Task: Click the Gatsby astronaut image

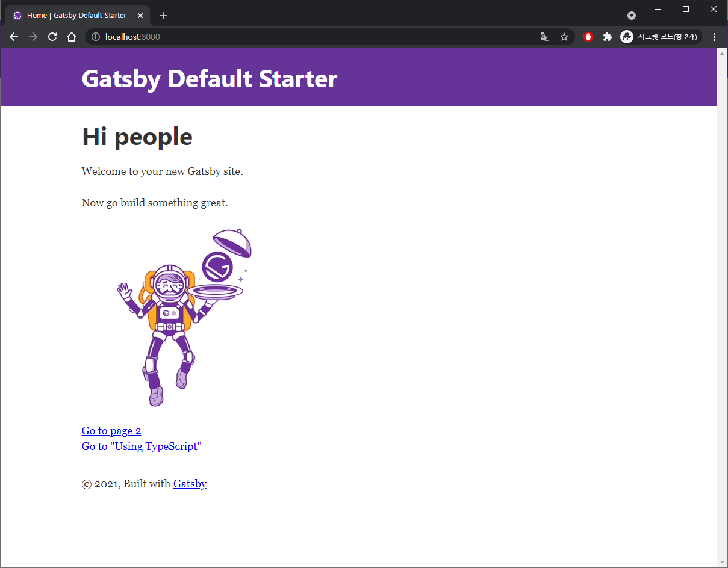Action: tap(184, 318)
